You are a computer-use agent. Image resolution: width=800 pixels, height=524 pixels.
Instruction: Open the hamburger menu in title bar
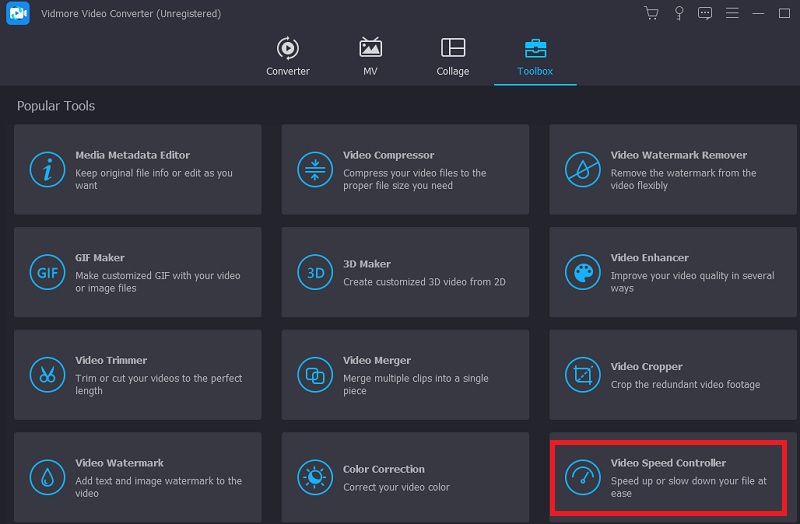731,13
